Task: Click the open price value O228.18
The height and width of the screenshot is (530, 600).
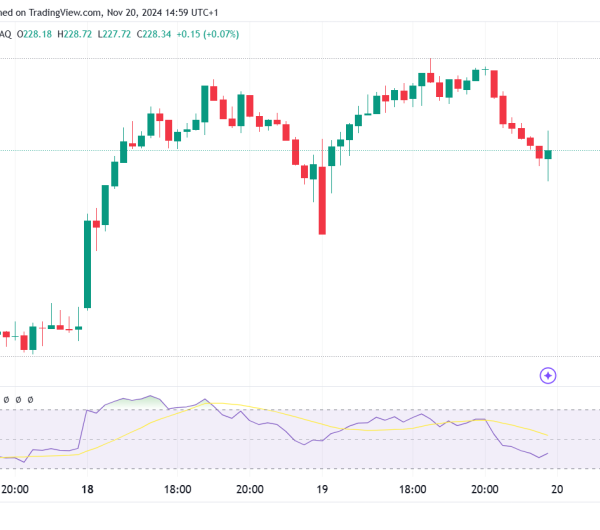Action: pos(34,34)
